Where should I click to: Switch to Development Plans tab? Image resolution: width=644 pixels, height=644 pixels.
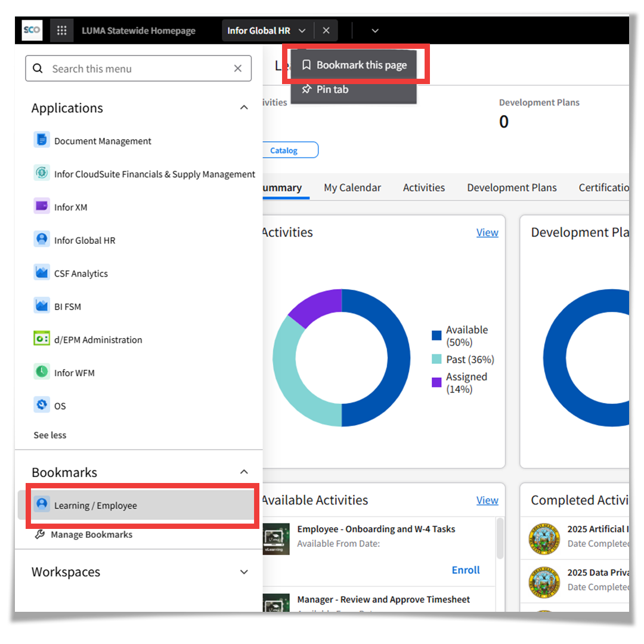pyautogui.click(x=512, y=188)
